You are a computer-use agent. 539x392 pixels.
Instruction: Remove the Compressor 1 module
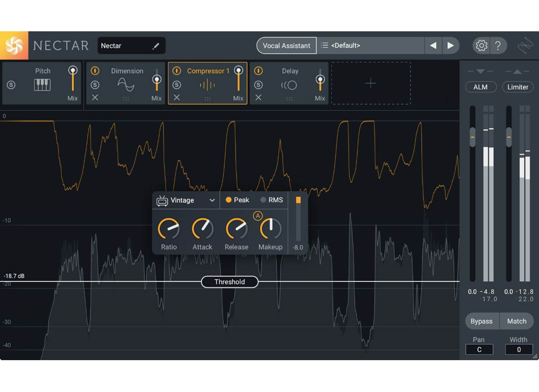coord(177,97)
